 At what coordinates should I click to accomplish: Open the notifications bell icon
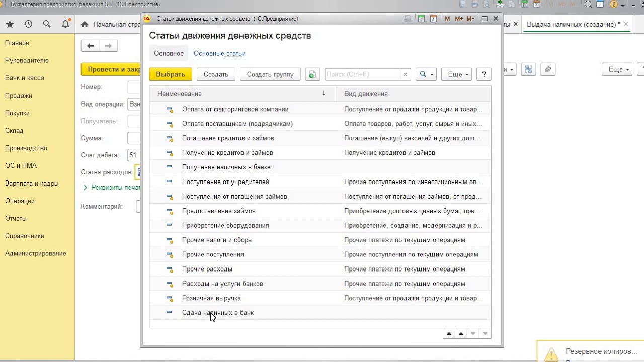point(65,24)
